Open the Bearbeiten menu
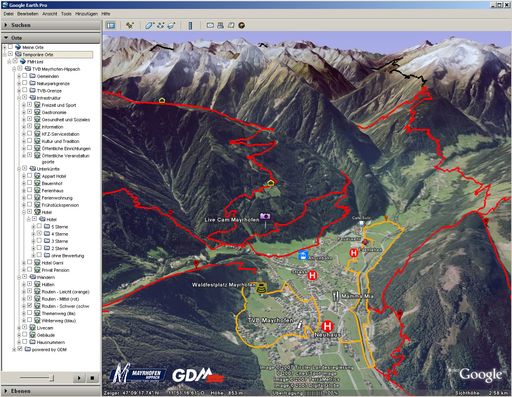Viewport: 512px width, 397px height. coord(28,14)
